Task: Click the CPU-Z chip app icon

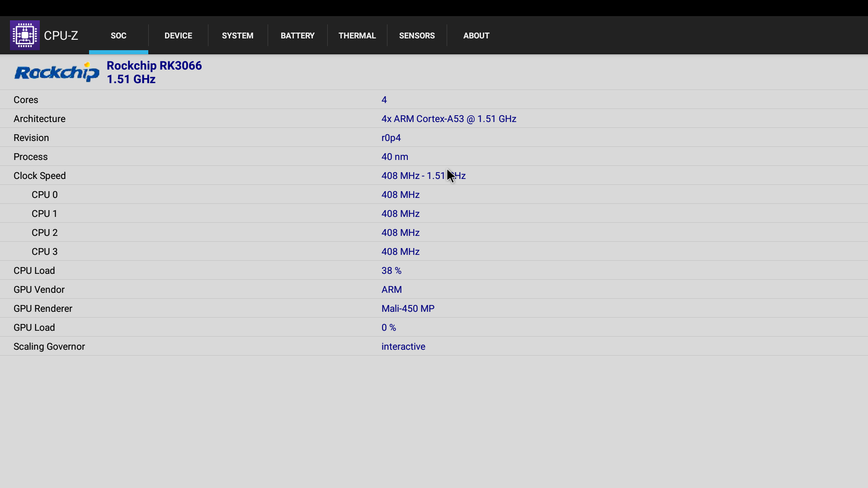Action: (25, 35)
